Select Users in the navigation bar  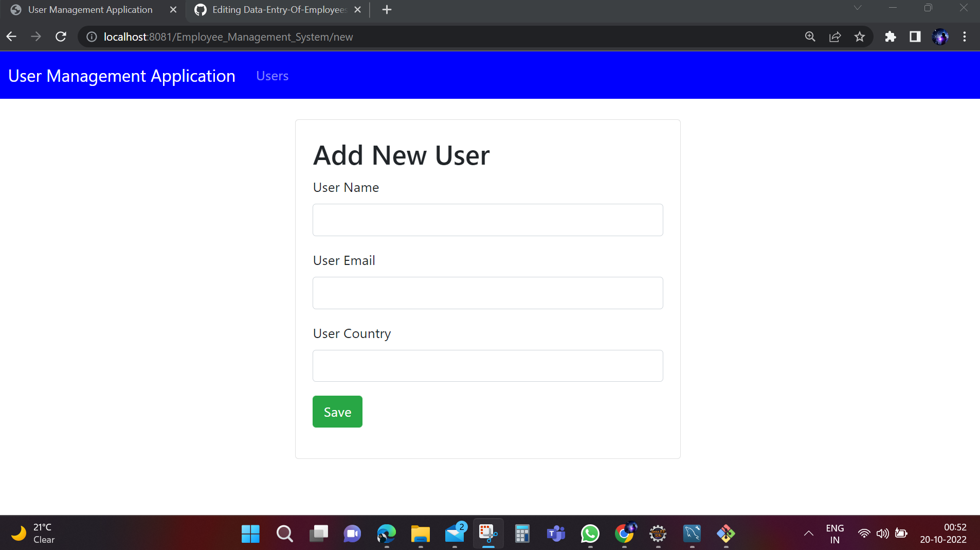tap(272, 76)
